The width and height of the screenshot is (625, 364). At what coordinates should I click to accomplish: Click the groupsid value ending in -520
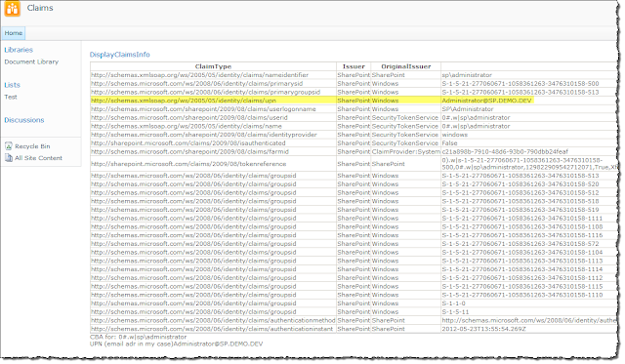521,184
